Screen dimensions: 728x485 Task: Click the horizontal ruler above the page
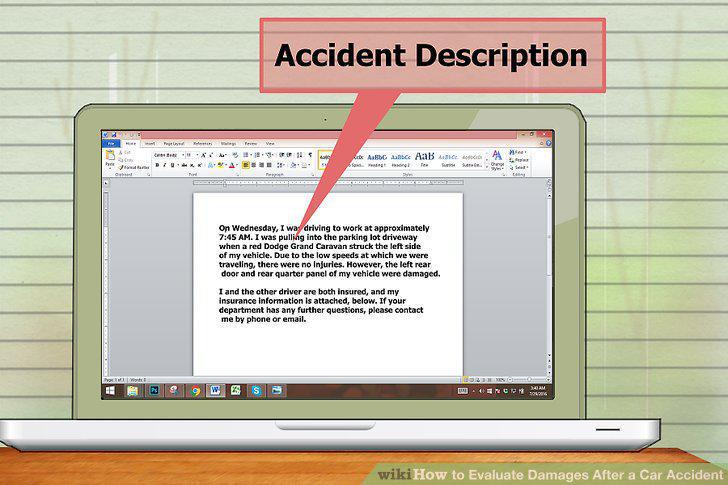(x=328, y=182)
